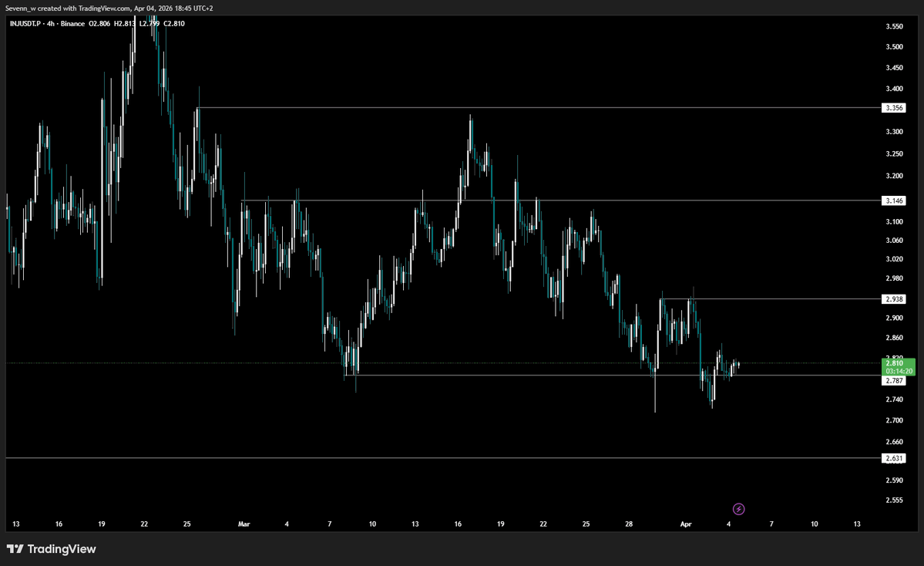Click the 4h interval label
Screen dimensions: 924x566
51,24
